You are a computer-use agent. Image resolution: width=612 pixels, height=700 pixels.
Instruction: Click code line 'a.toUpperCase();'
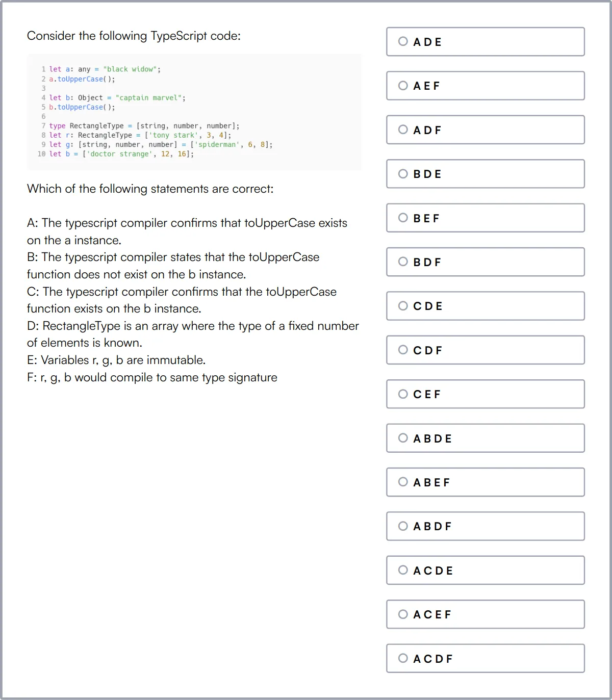coord(82,79)
